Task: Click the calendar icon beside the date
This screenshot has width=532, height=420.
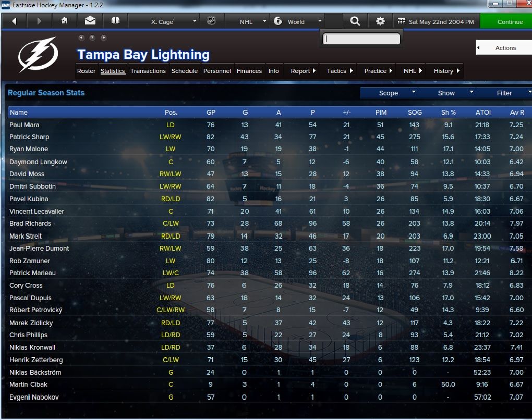Action: 402,21
